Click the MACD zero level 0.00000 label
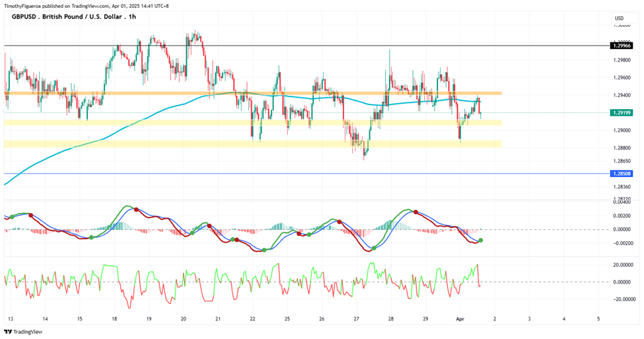Viewport: 644px width, 339px height. 622,229
